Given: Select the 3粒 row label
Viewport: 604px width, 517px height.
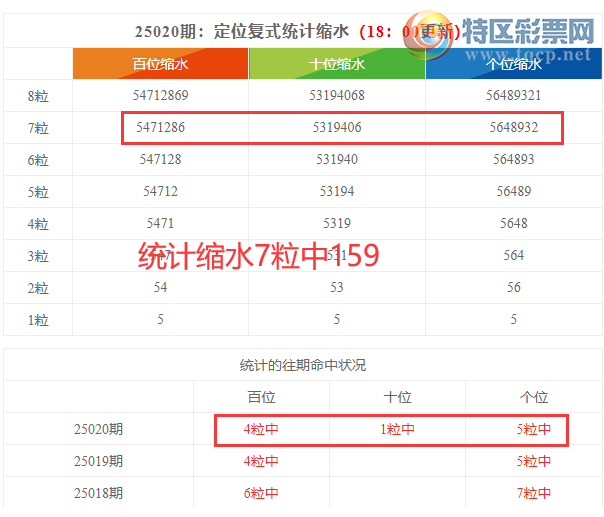Looking at the screenshot, I should (38, 256).
